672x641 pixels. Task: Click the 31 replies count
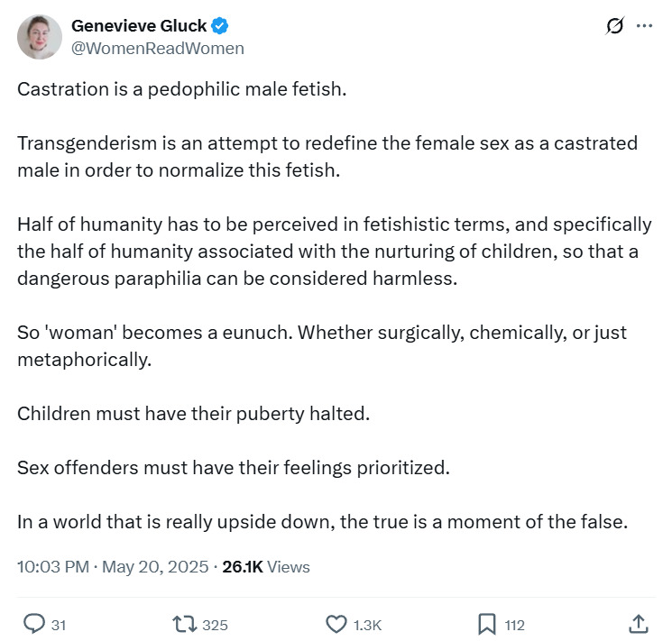[x=59, y=625]
